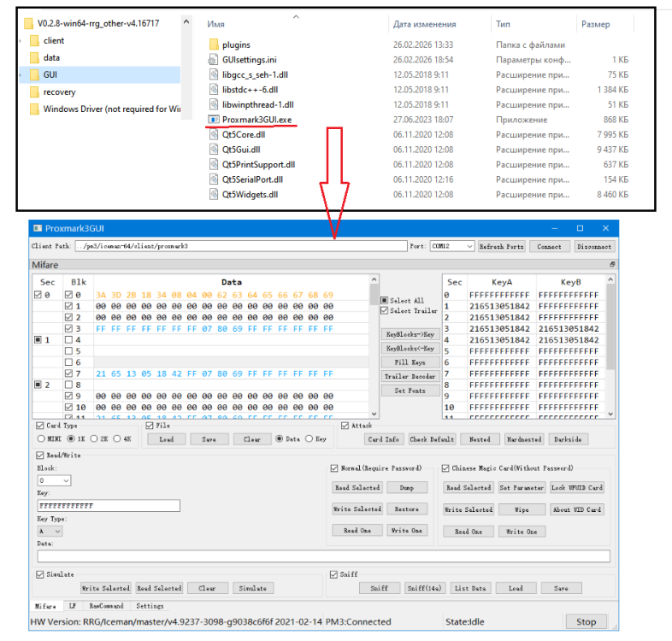Click into the Client Path input field

tap(239, 246)
